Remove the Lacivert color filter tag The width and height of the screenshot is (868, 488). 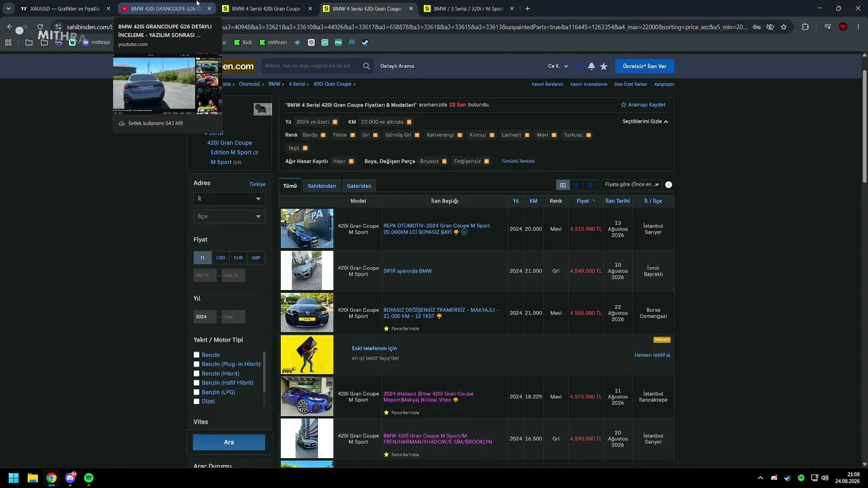[527, 135]
